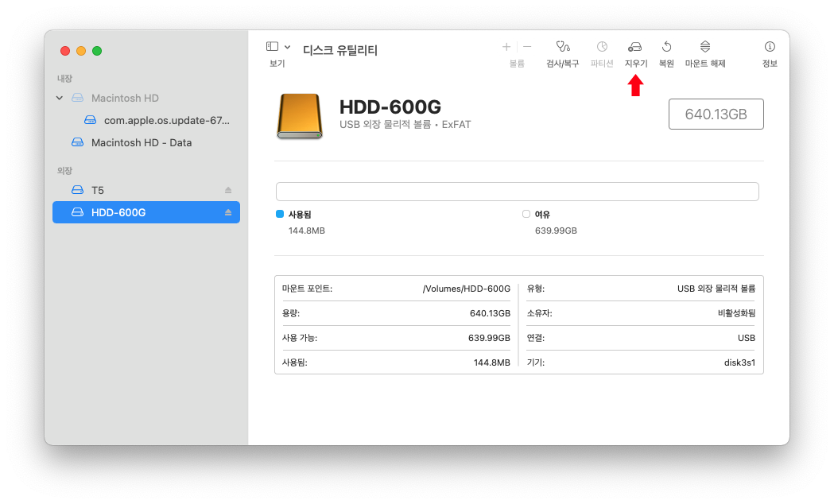Screen dimensions: 834x504
Task: Click the add volume plus icon
Action: pyautogui.click(x=506, y=47)
